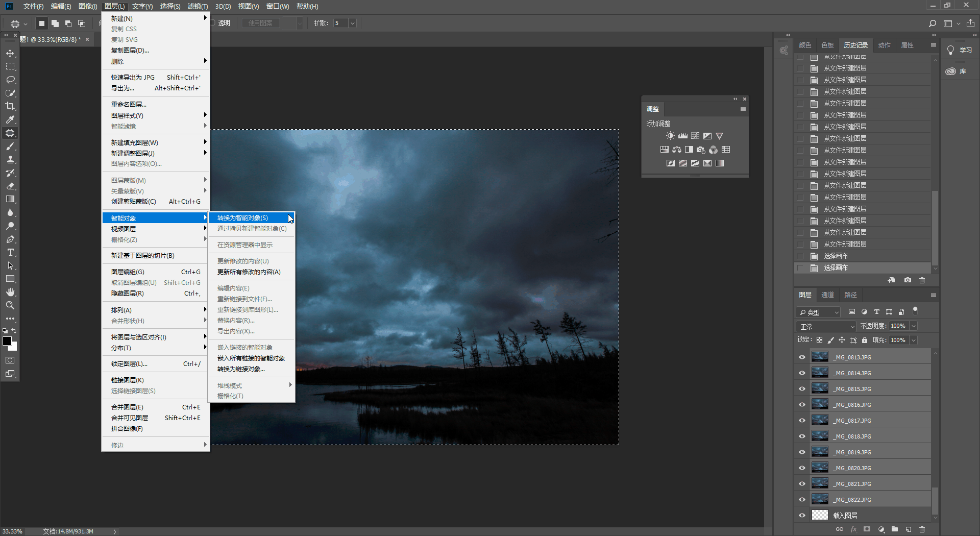Hide the _MG_0813.JPG layer
This screenshot has width=980, height=536.
click(802, 357)
